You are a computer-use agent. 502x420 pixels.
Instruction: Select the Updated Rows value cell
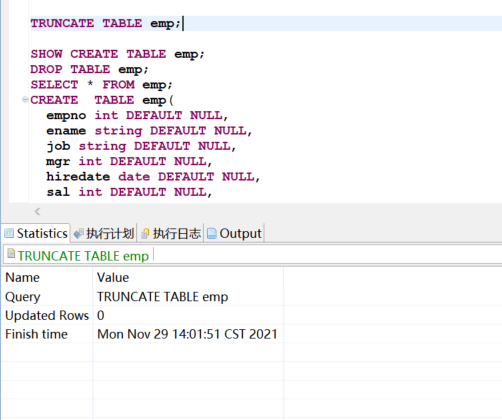pos(189,315)
